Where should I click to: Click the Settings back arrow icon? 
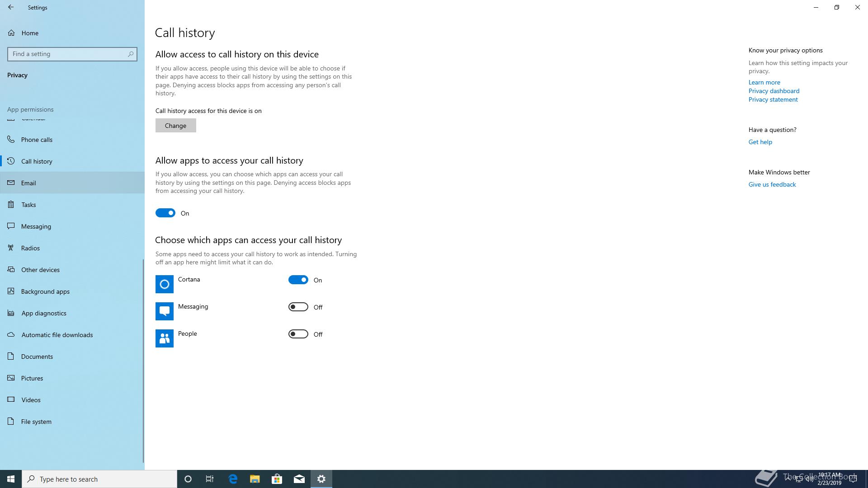click(11, 7)
